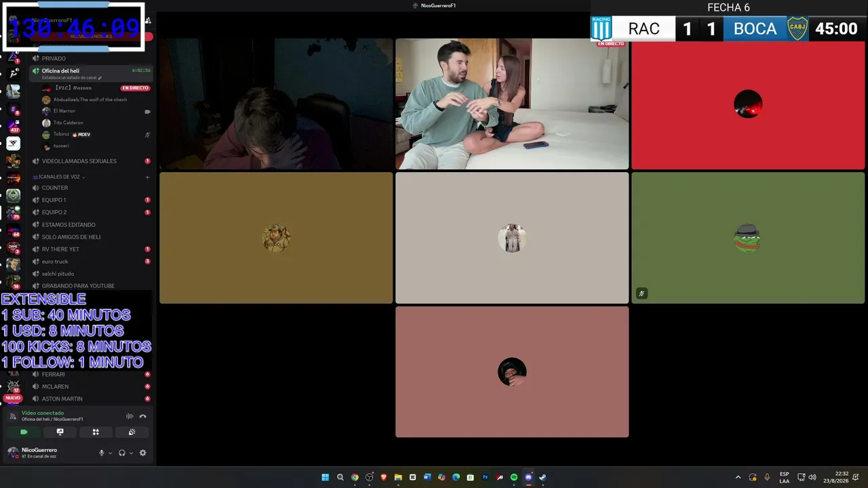Start screen sharing from the voice panel
The width and height of the screenshot is (868, 488).
60,432
